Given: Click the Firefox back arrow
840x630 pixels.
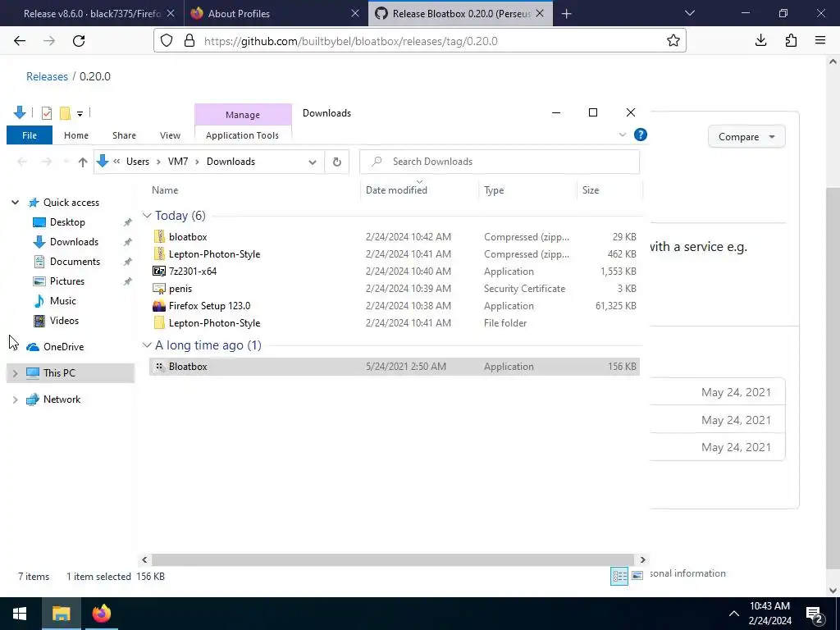Looking at the screenshot, I should (20, 41).
